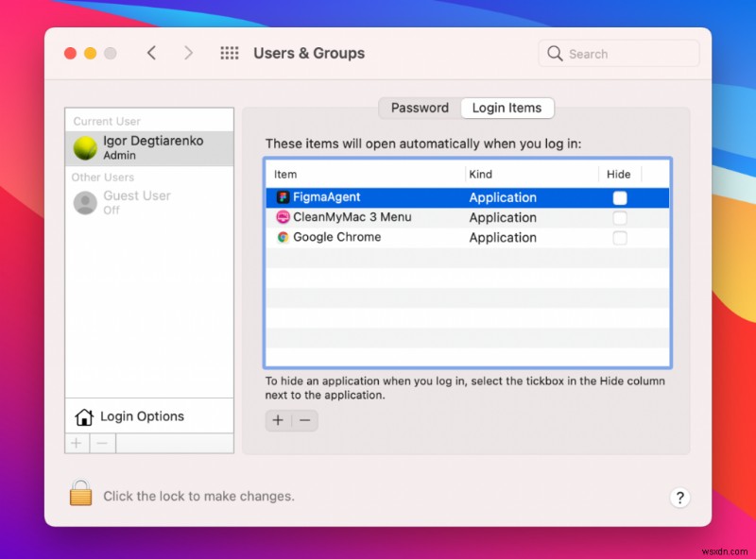Click the Guest User silhouette icon
The width and height of the screenshot is (756, 559).
(x=84, y=202)
